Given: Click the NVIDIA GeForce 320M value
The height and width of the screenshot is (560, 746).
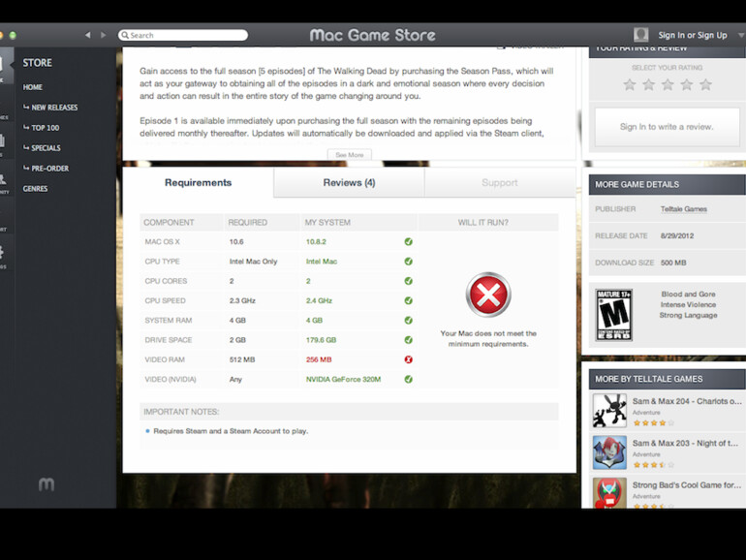Looking at the screenshot, I should 343,379.
